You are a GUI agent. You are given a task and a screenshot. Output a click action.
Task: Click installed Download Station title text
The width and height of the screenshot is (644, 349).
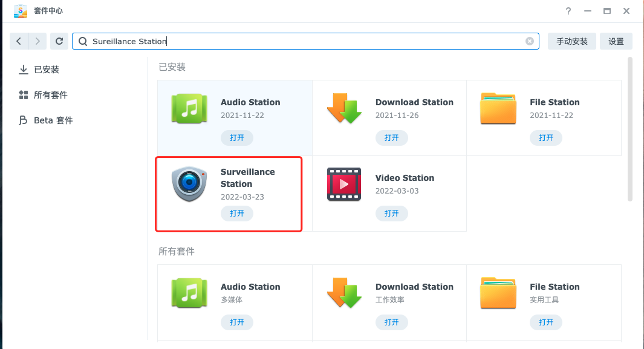point(414,102)
